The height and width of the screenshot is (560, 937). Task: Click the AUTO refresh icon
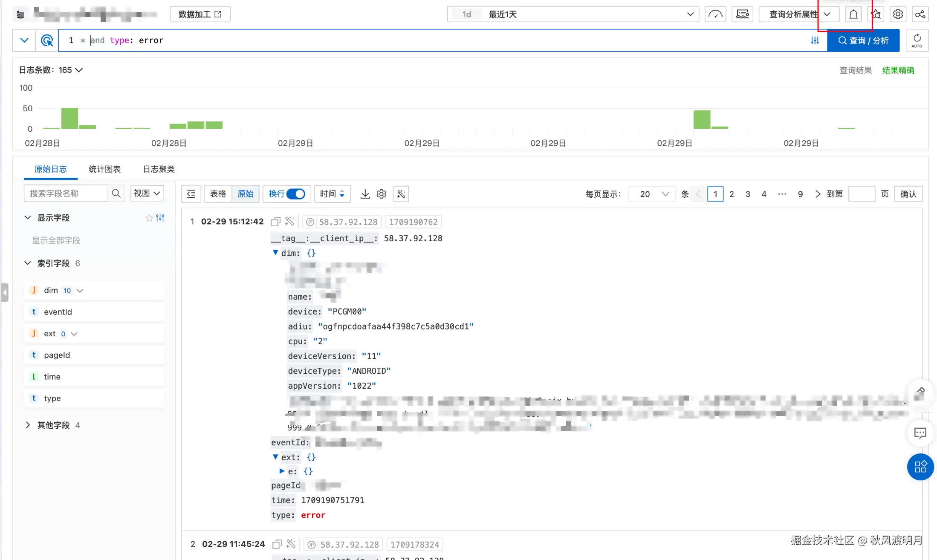coord(917,40)
